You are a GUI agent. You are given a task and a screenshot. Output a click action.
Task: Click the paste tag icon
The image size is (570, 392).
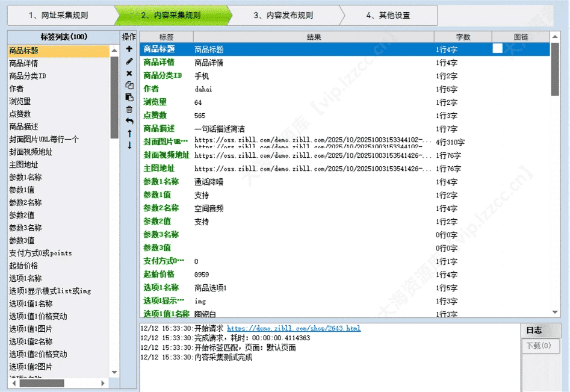point(129,97)
